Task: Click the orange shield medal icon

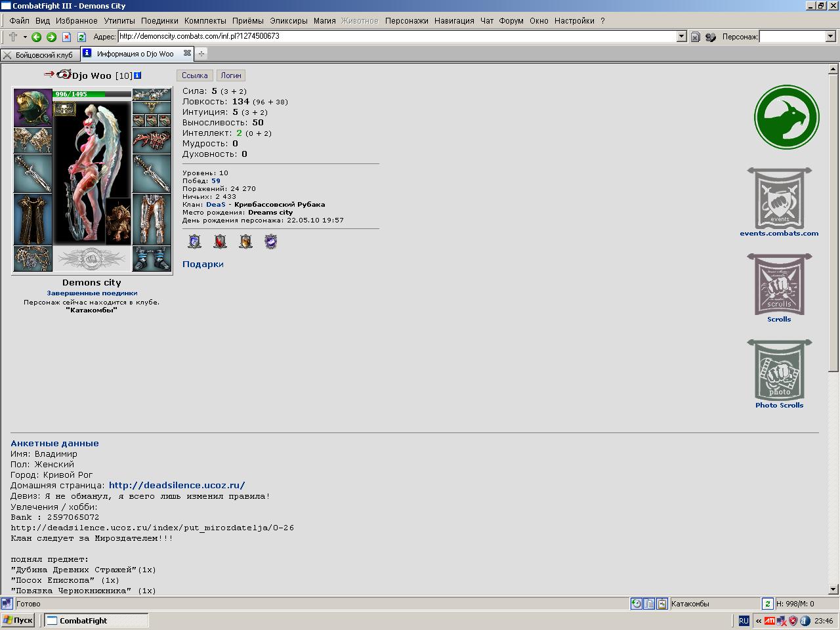Action: click(x=245, y=241)
